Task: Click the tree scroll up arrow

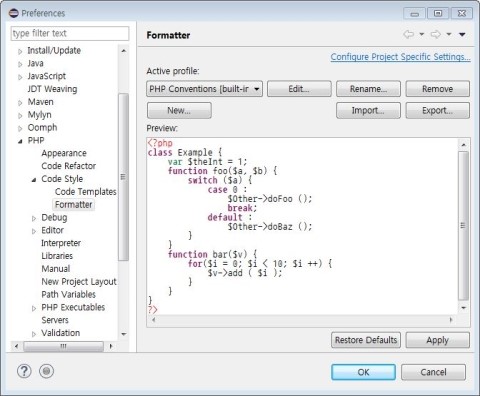Action: [124, 51]
